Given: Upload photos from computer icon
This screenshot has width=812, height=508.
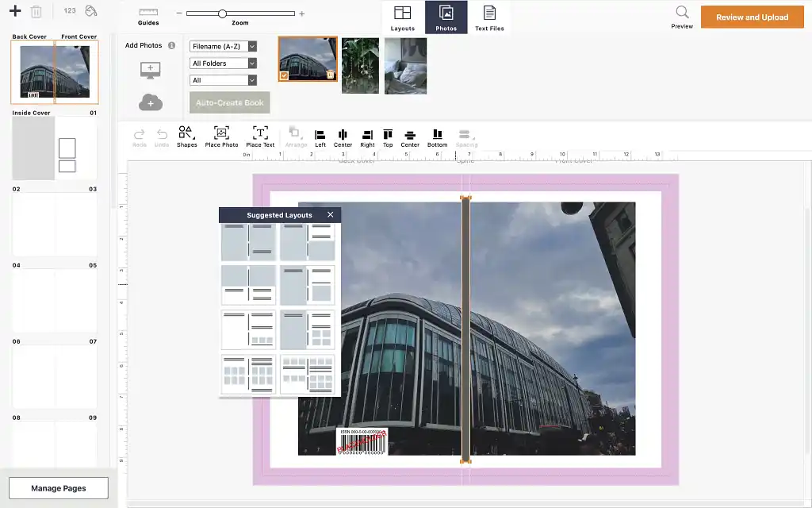Looking at the screenshot, I should coord(150,71).
